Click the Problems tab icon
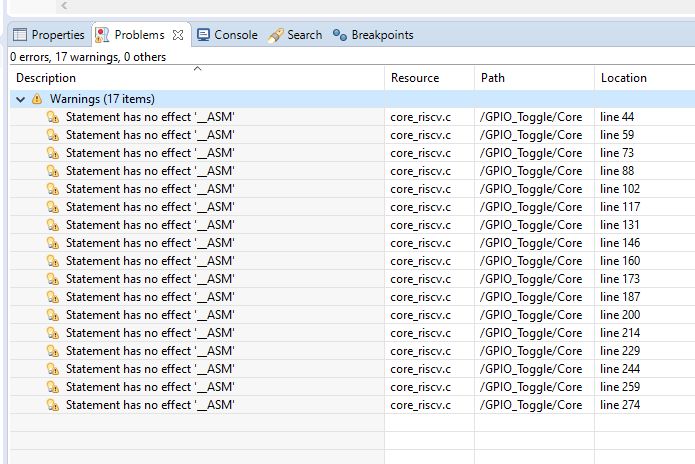The height and width of the screenshot is (464, 695). click(102, 35)
